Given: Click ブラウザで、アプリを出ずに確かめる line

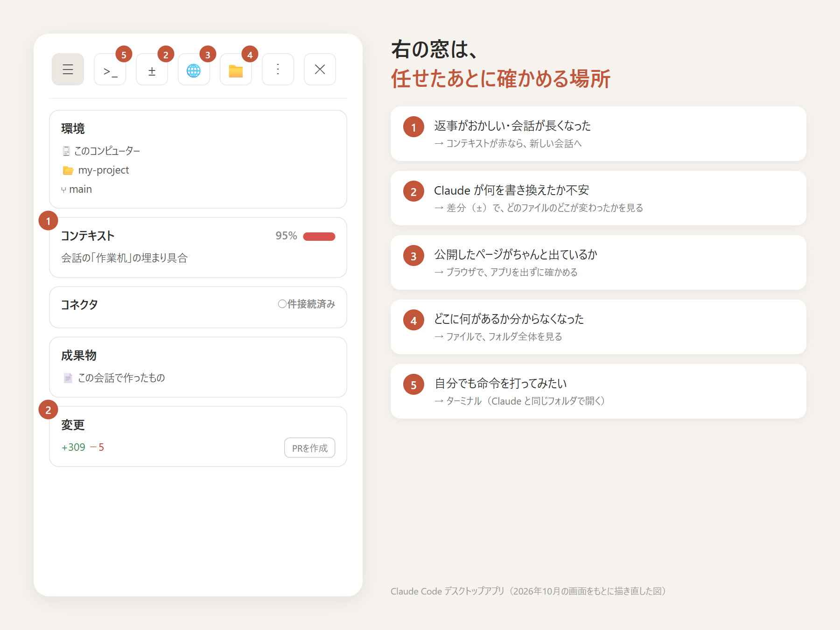Looking at the screenshot, I should (x=506, y=272).
